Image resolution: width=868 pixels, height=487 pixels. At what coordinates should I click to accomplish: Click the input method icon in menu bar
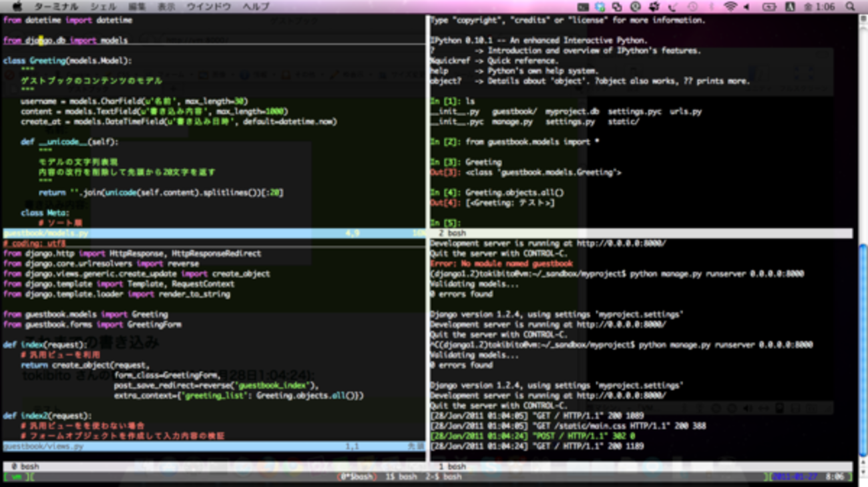[x=791, y=7]
